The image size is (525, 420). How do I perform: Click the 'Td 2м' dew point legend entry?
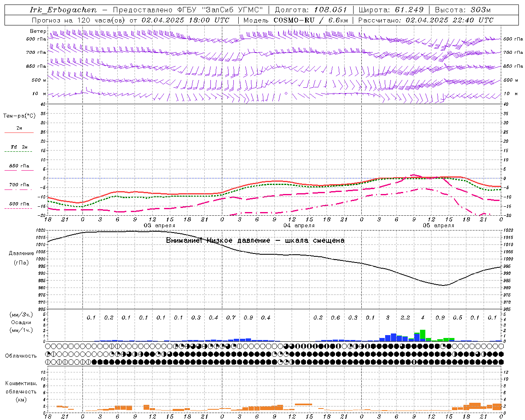19,147
